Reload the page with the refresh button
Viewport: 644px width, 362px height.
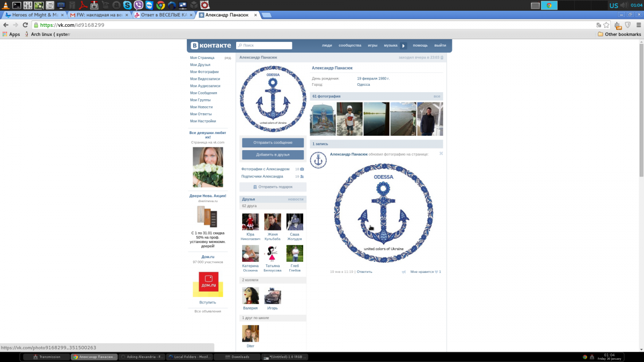click(25, 25)
